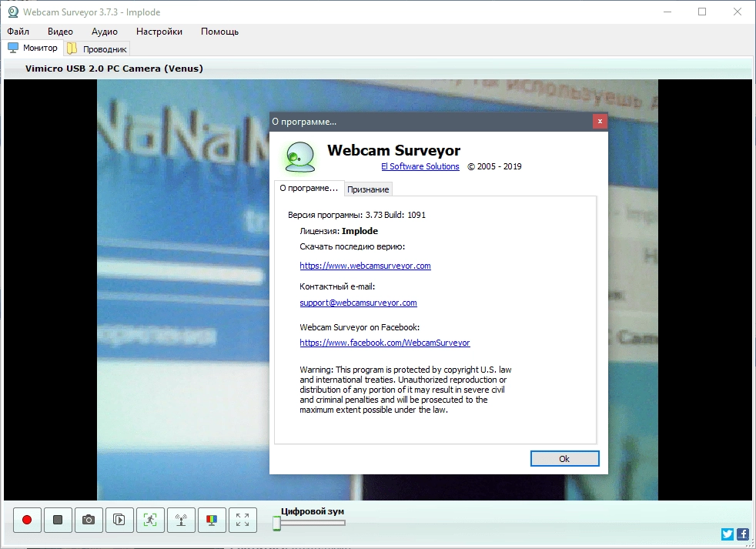Click the copyright Warning paragraph

[406, 390]
